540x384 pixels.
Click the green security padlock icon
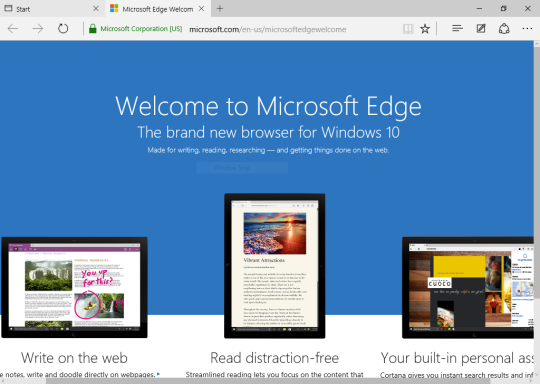(x=92, y=29)
